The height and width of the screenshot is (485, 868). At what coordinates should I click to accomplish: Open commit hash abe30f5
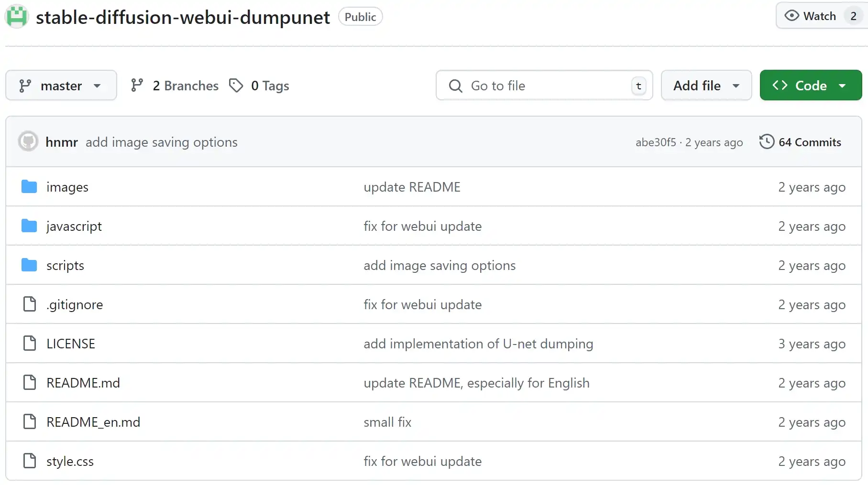pyautogui.click(x=656, y=142)
